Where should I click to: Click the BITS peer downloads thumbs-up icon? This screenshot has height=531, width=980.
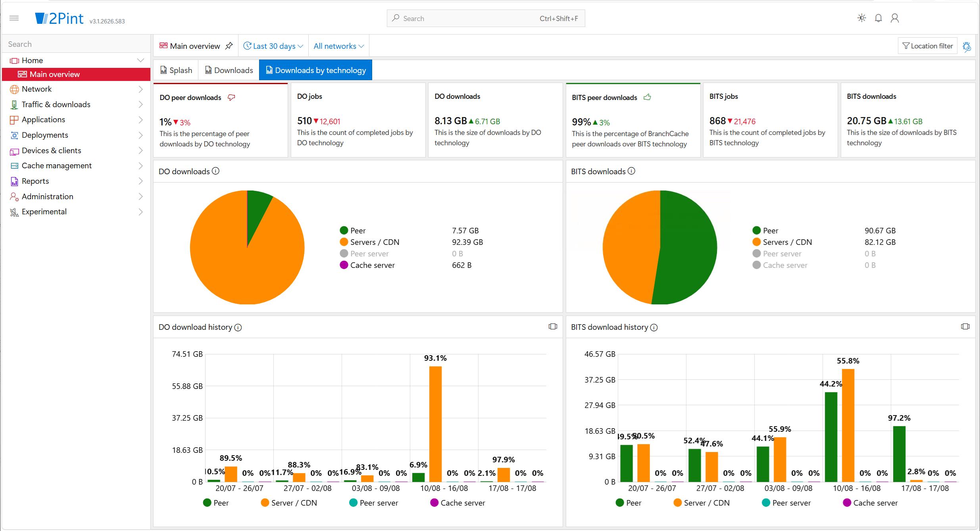pyautogui.click(x=647, y=97)
